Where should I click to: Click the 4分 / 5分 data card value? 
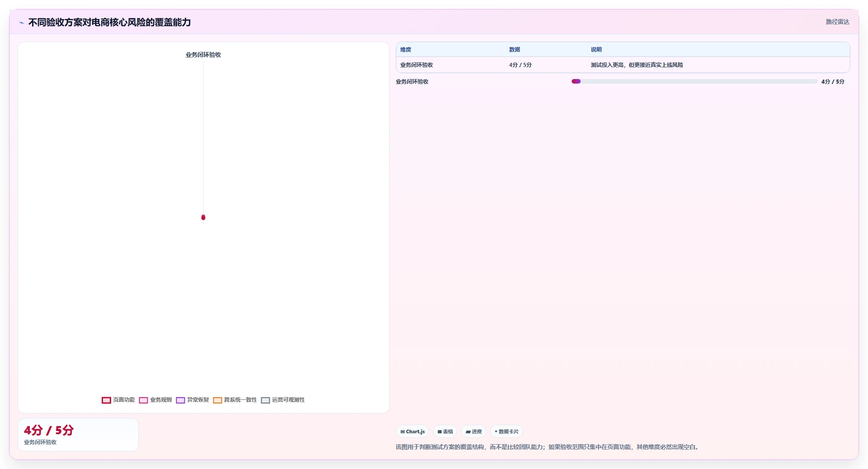click(49, 430)
